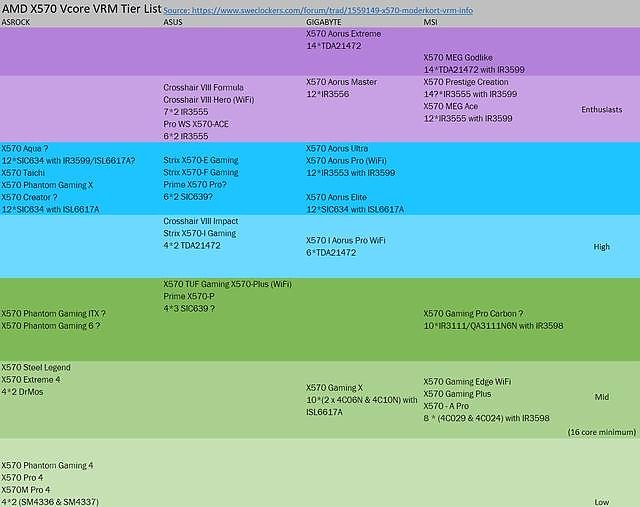
Task: Click 'X570 Phantom Gaming 4' entry
Action: coord(47,465)
